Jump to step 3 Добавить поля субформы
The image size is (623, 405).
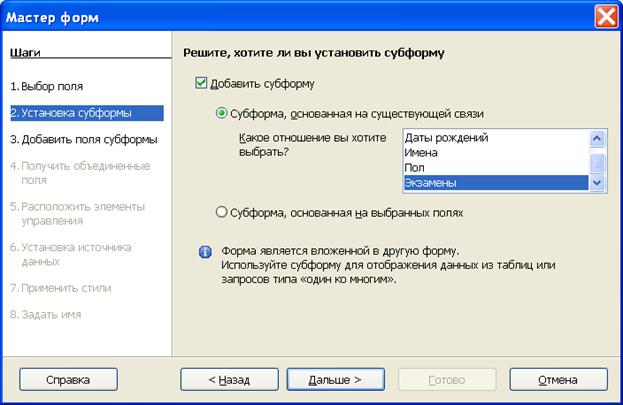click(x=84, y=140)
